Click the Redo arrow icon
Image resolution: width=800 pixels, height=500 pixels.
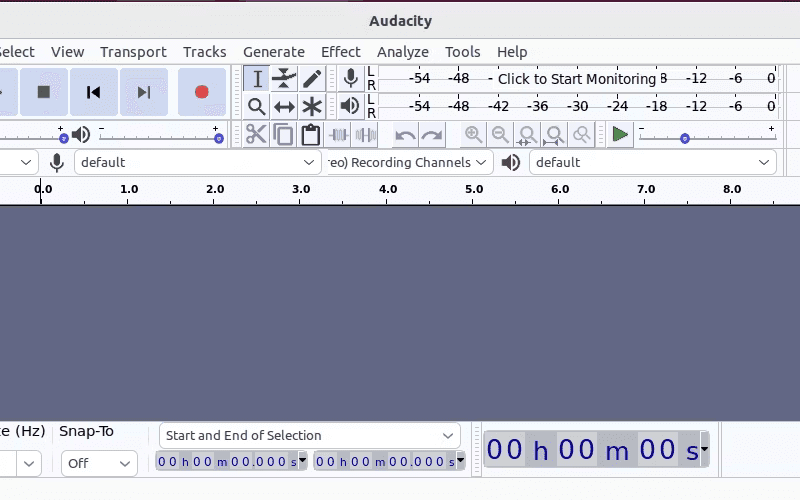click(x=432, y=135)
